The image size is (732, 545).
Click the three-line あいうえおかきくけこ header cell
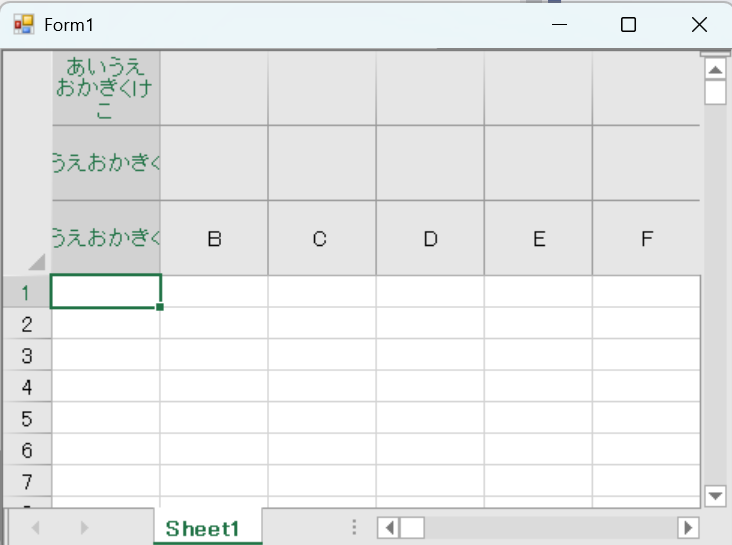tap(106, 88)
